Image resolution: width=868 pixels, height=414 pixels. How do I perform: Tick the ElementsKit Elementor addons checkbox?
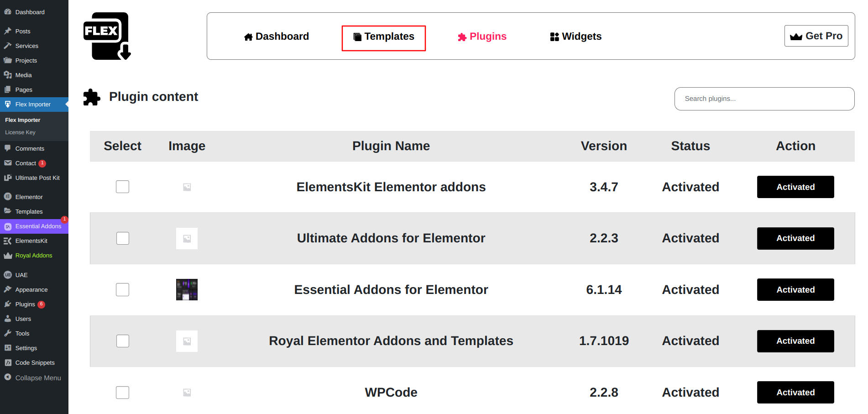(x=122, y=187)
